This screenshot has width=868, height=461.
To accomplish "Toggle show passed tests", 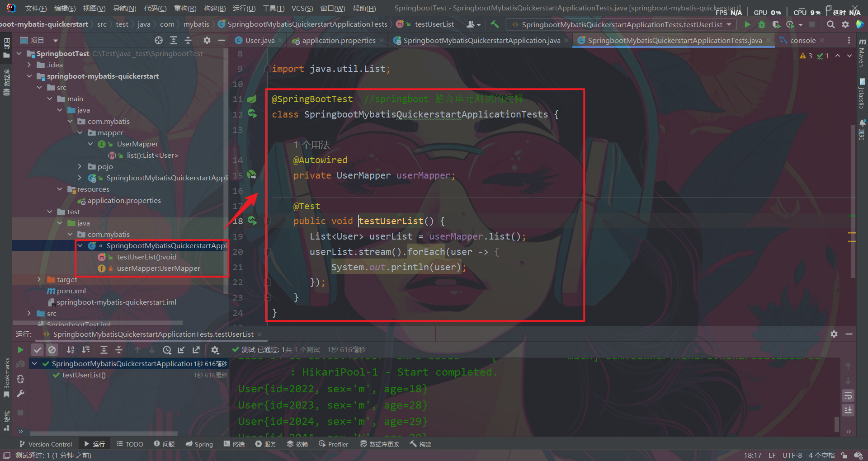I will [x=38, y=350].
